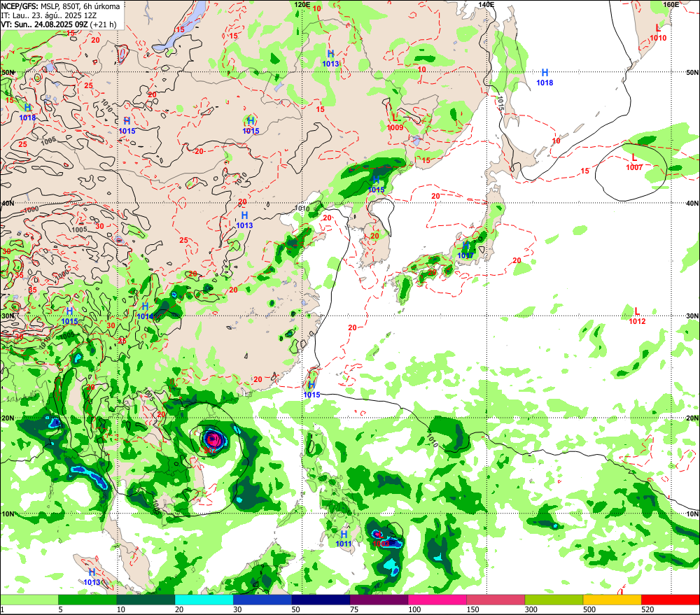Screen dimensions: 700x615
Task: Select the rose 150–300 mm legend swatch
Action: pyautogui.click(x=496, y=600)
